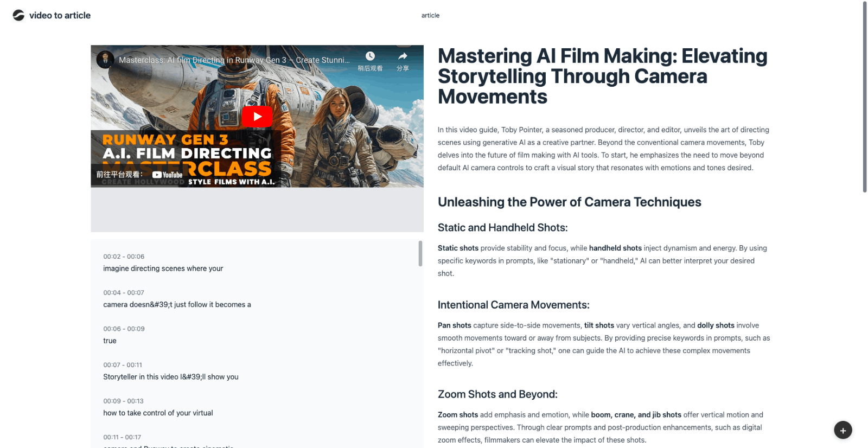Click the video to article logo icon
This screenshot has width=868, height=448.
click(19, 15)
